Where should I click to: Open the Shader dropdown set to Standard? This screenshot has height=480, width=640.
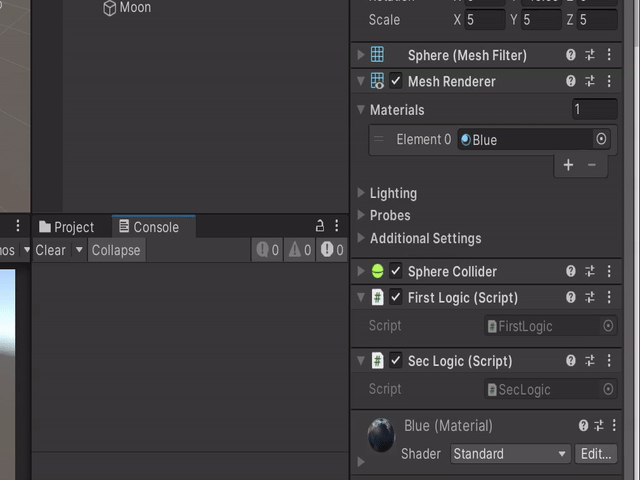pyautogui.click(x=511, y=453)
